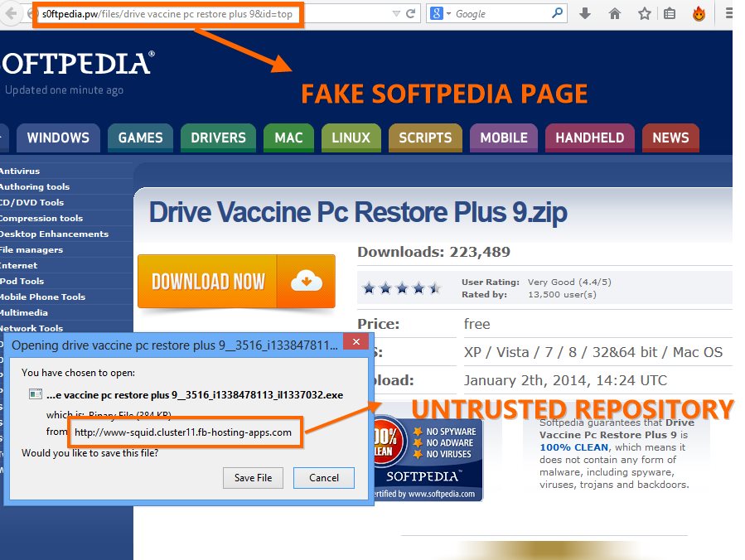
Task: Open the SCRIPTS tab
Action: pos(425,138)
